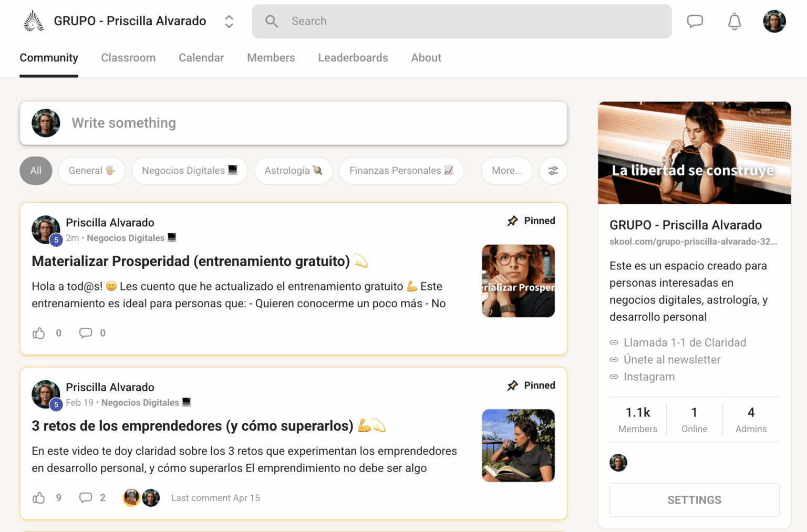
Task: Open the chat messages icon
Action: point(695,22)
